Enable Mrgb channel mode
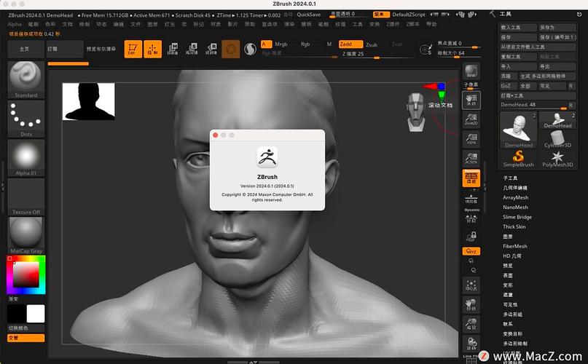 pos(281,44)
